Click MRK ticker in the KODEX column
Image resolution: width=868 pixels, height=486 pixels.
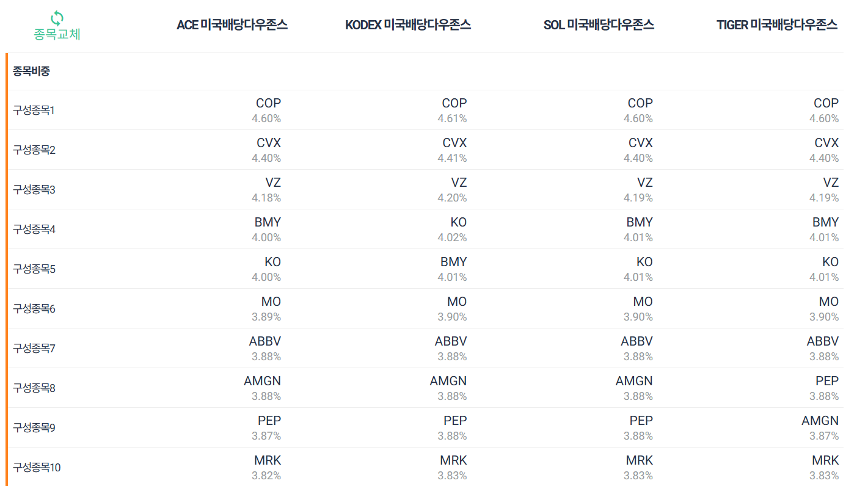[454, 460]
